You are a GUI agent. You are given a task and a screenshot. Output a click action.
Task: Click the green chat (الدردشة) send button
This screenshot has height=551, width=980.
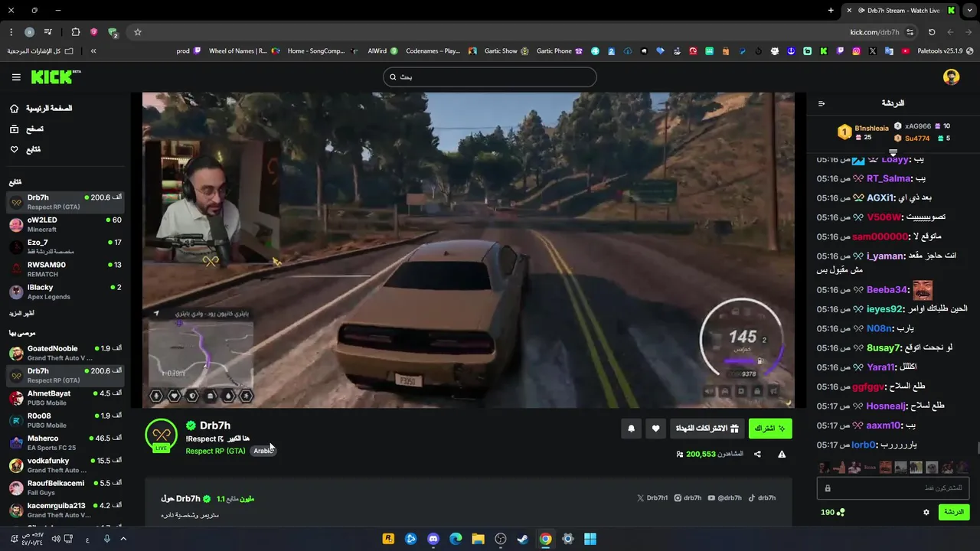[954, 512]
